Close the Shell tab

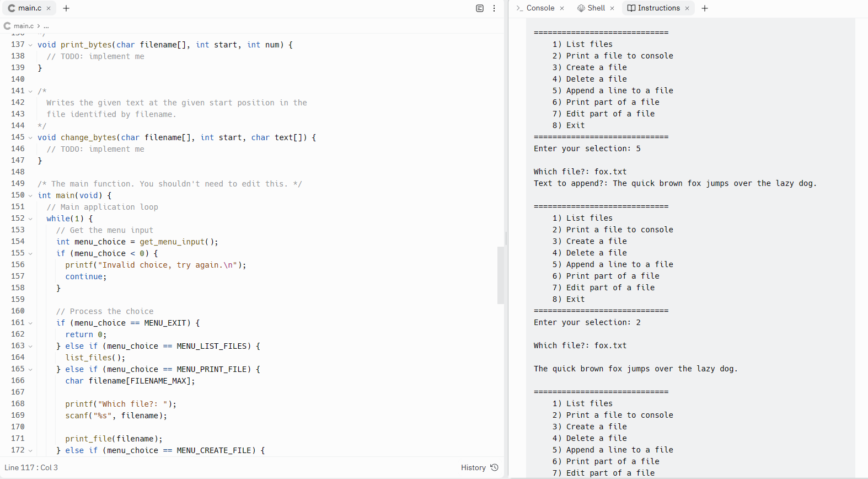click(x=612, y=8)
